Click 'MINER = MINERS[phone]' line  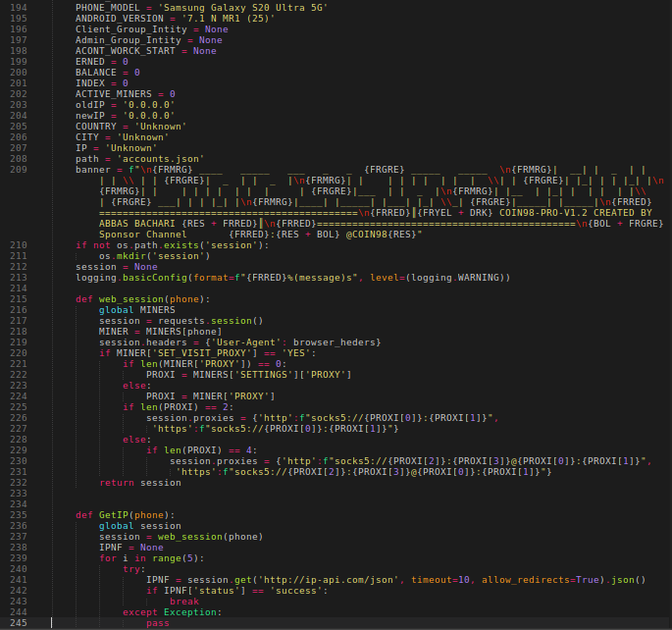point(160,332)
